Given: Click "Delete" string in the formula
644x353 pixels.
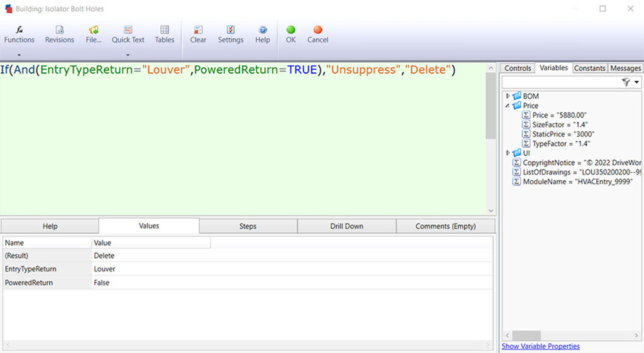Looking at the screenshot, I should [428, 70].
